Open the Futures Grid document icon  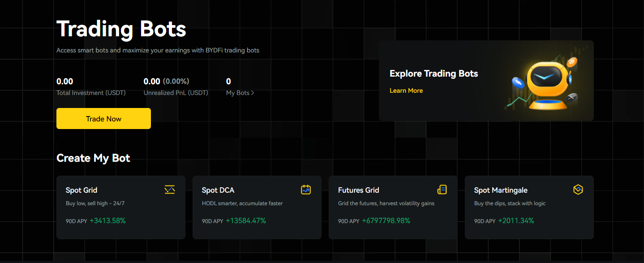pyautogui.click(x=442, y=190)
